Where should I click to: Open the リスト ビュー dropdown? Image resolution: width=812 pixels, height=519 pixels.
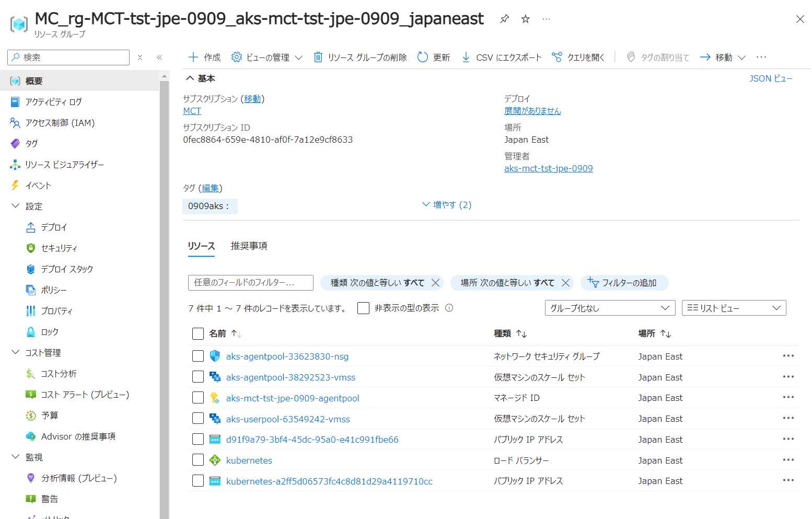point(734,308)
